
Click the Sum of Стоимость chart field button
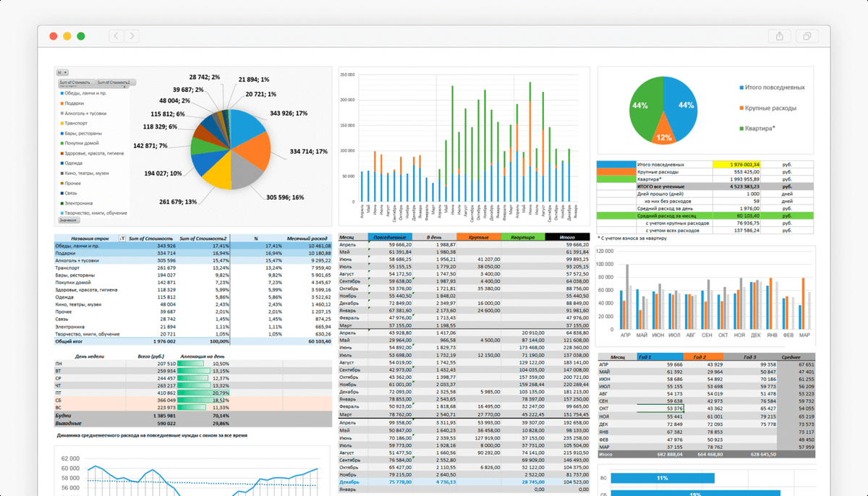77,82
